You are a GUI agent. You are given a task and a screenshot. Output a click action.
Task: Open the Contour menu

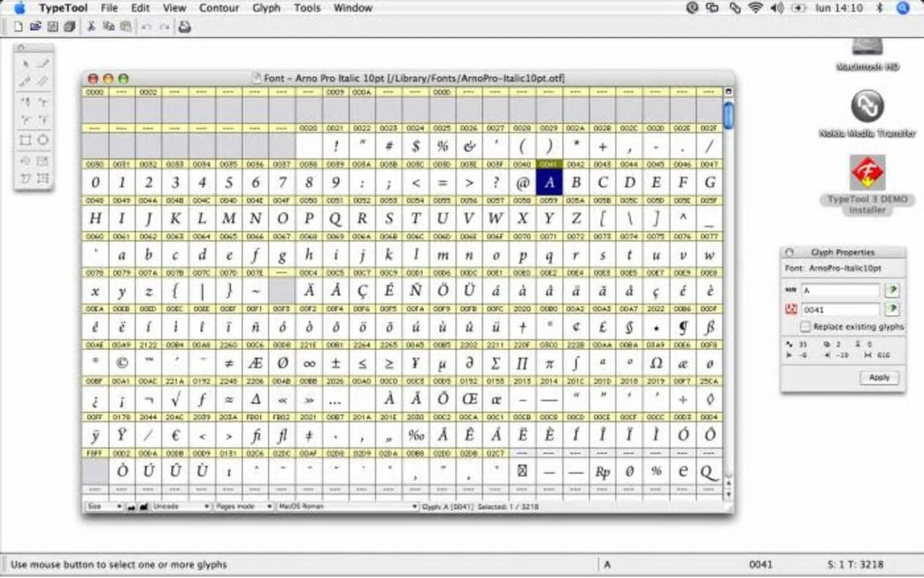(218, 8)
